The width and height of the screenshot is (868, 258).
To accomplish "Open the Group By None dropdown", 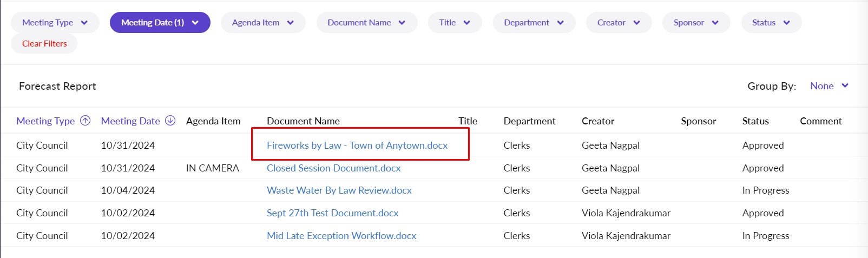I will pyautogui.click(x=828, y=86).
